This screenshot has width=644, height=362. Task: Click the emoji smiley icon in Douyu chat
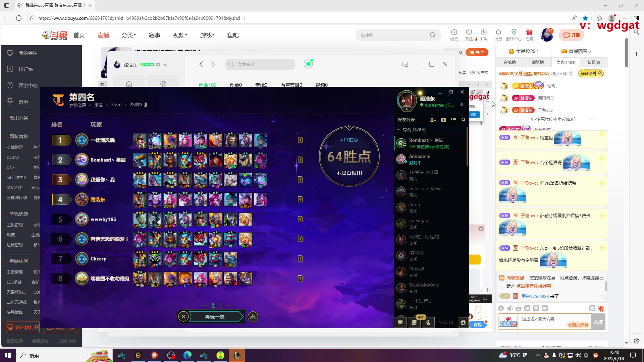(501, 308)
